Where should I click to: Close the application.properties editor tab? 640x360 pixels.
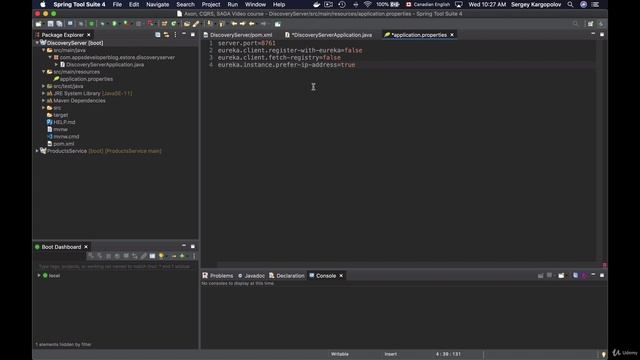(452, 35)
